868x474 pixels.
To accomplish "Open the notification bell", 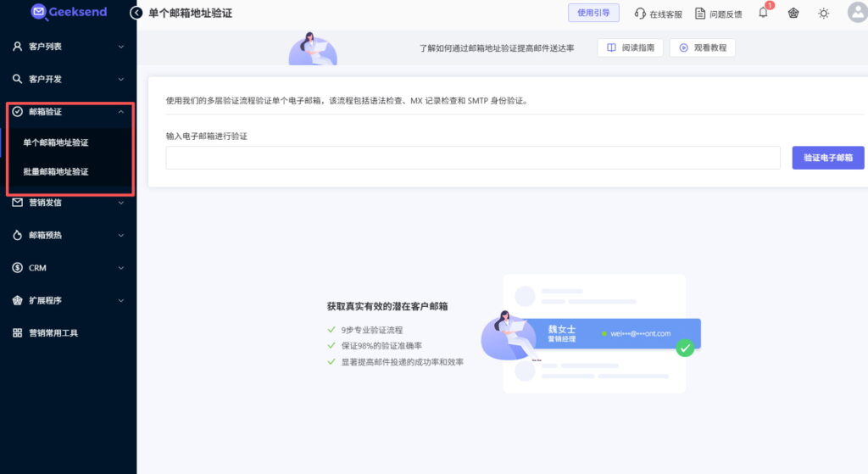I will coord(763,13).
